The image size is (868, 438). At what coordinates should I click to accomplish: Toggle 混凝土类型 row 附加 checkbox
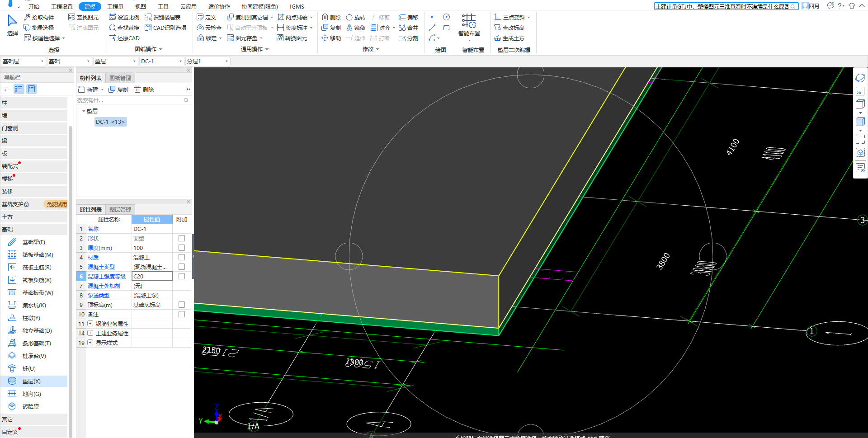pos(182,267)
